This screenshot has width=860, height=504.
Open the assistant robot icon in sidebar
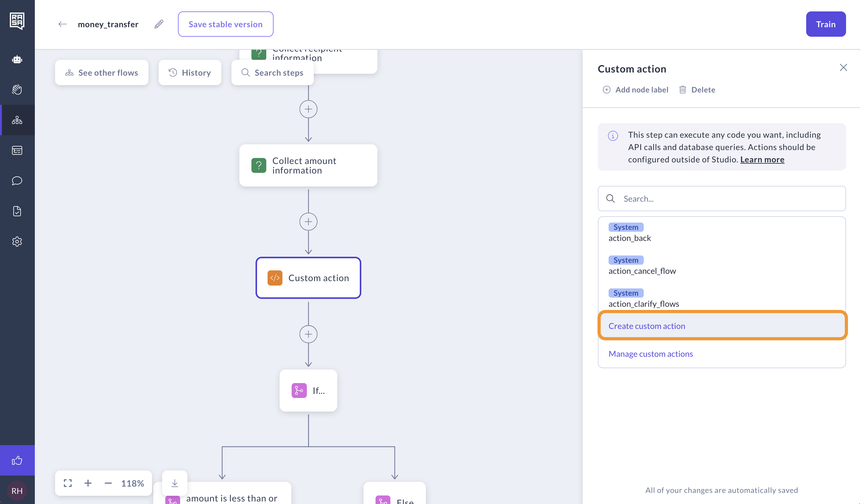[x=17, y=60]
